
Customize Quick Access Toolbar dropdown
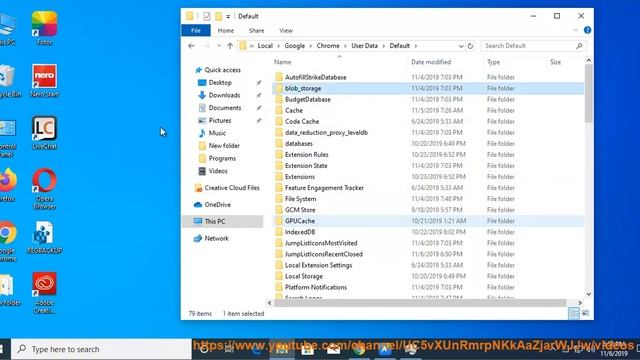click(x=228, y=16)
